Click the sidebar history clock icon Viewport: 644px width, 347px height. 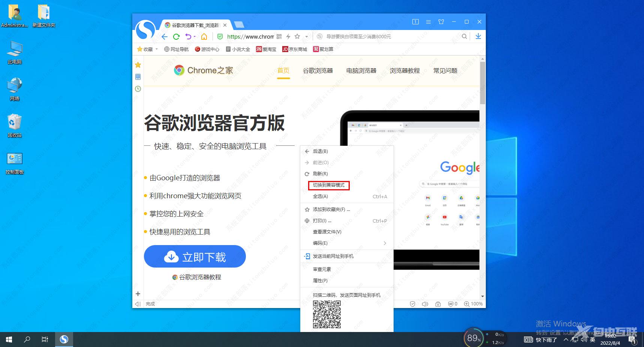coord(138,89)
